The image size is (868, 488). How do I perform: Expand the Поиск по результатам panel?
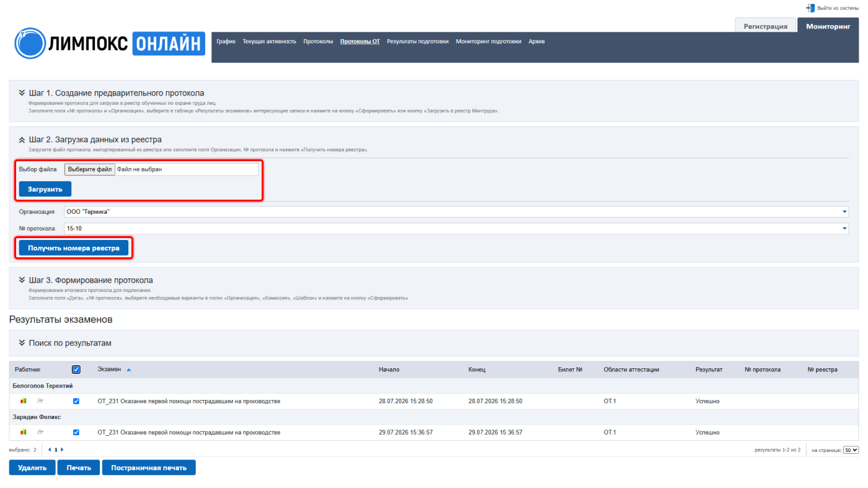point(22,343)
